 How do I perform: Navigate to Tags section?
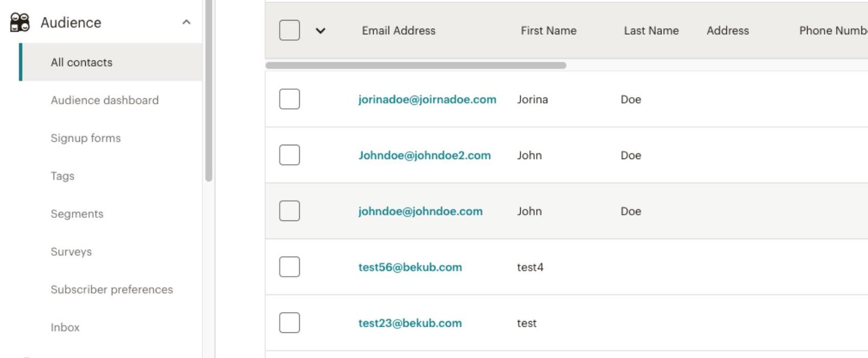coord(62,176)
